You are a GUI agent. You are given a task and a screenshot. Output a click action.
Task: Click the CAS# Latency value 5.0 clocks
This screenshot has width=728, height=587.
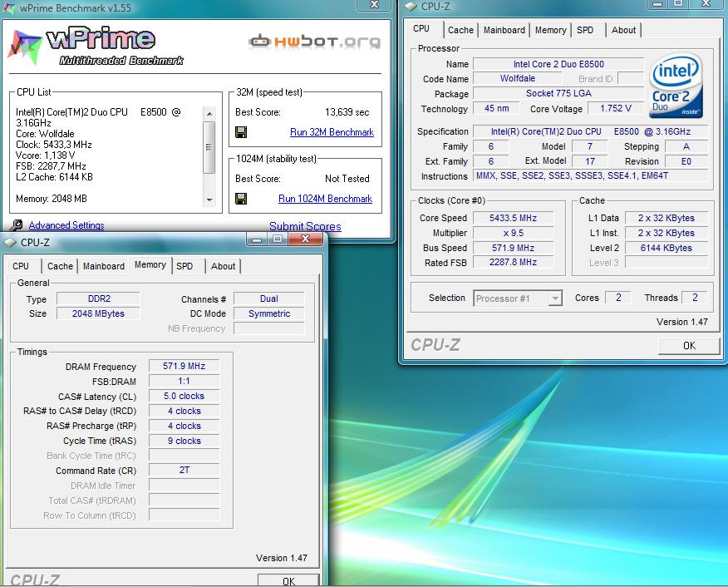(x=184, y=396)
